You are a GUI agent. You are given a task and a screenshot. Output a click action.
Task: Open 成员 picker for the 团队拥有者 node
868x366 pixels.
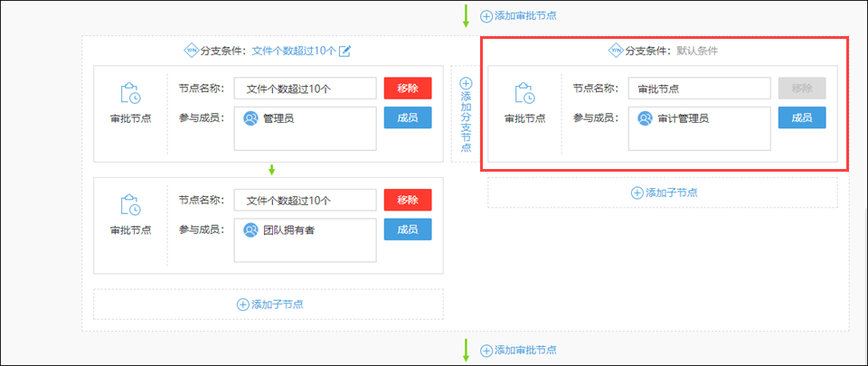408,230
